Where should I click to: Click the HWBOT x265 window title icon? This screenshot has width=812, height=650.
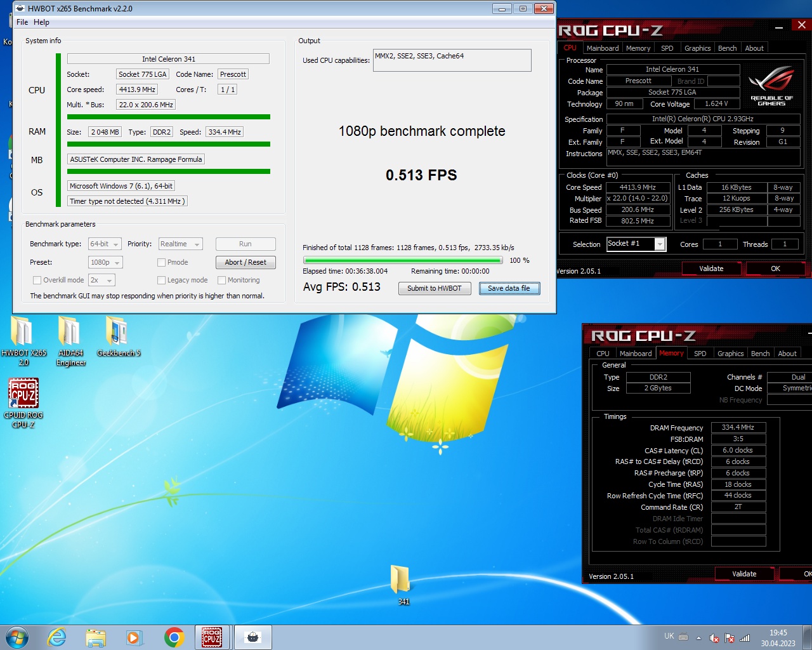20,9
